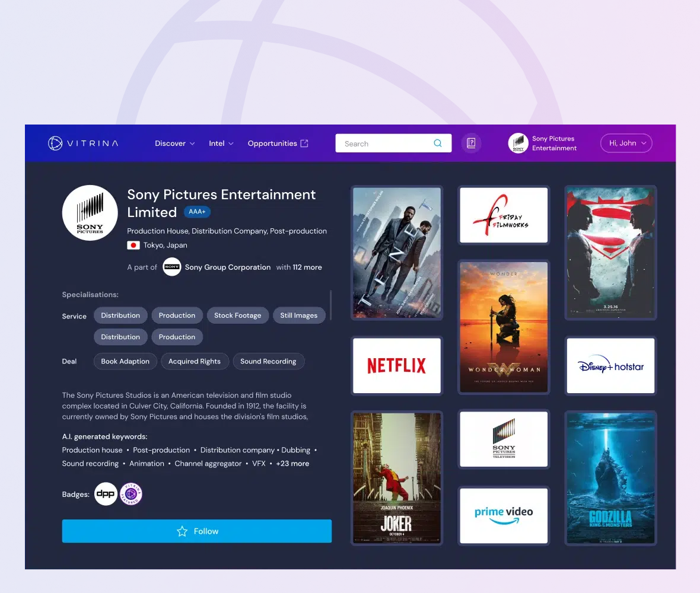This screenshot has height=593, width=700.
Task: Open the Sony Pictures Television card
Action: 504,439
